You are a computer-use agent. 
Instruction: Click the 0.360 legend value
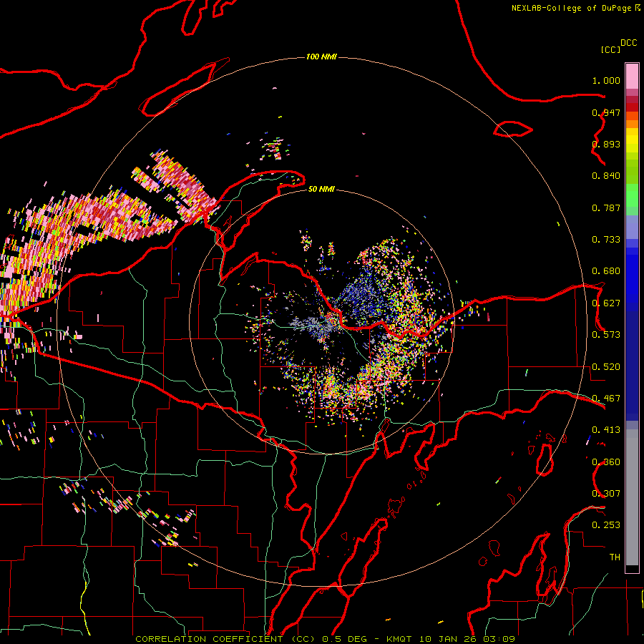[x=606, y=462]
